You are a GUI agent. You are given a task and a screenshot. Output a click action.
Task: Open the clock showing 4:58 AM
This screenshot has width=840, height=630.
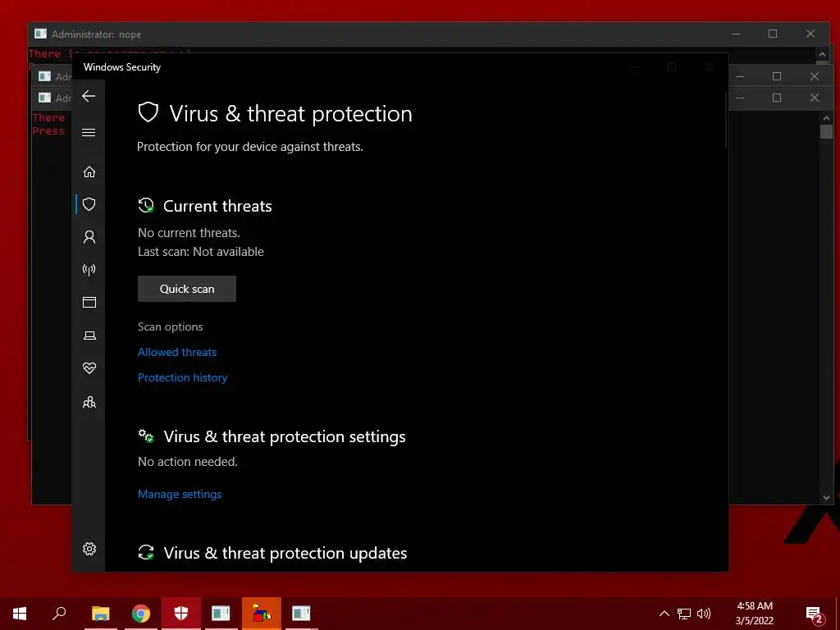[755, 614]
